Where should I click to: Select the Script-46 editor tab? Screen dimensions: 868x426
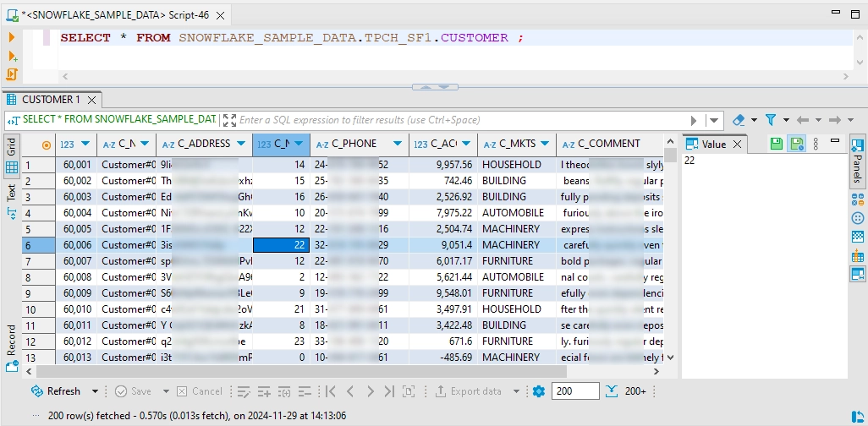pos(115,15)
